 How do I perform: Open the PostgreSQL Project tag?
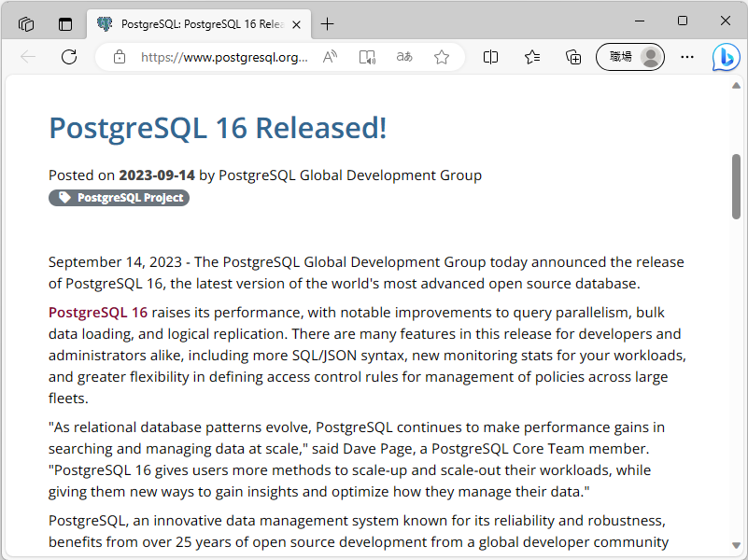[x=119, y=198]
